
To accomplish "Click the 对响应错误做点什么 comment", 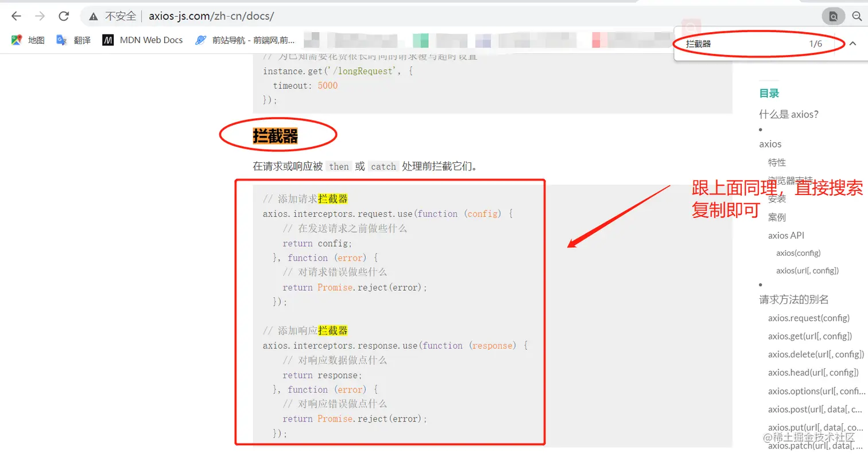I will [x=335, y=404].
